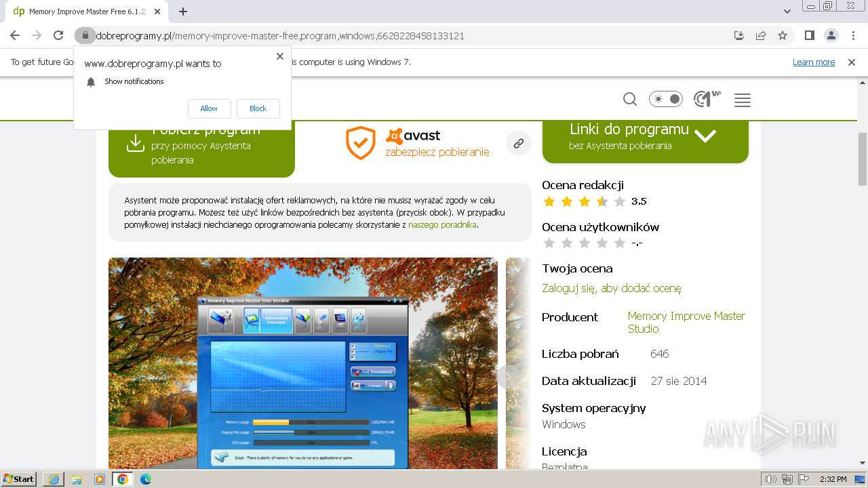The height and width of the screenshot is (488, 868).
Task: Open the Chrome three-dot menu
Action: [852, 35]
